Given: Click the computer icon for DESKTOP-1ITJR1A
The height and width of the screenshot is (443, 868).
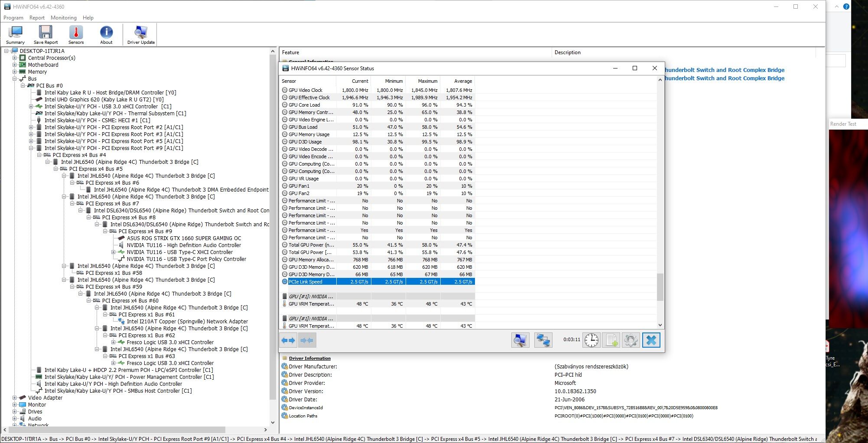Looking at the screenshot, I should (15, 51).
